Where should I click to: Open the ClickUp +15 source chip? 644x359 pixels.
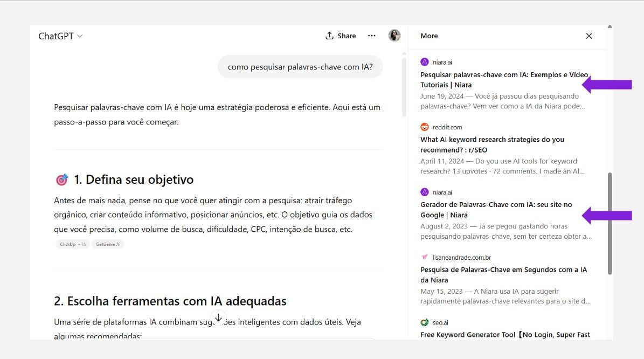pyautogui.click(x=73, y=244)
